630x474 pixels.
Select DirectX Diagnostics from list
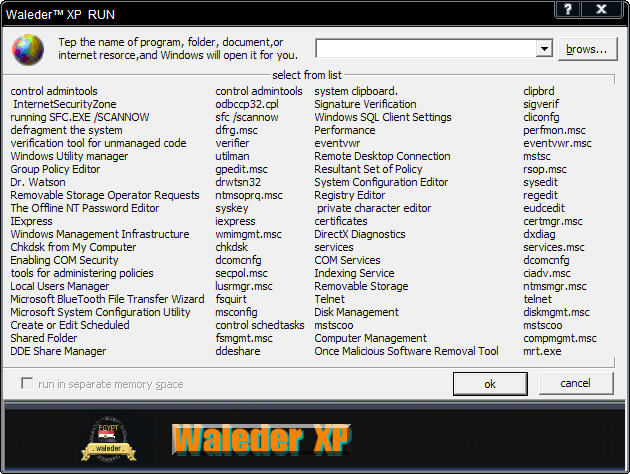(360, 234)
